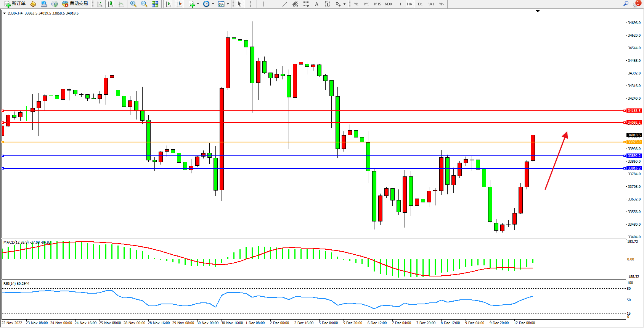Switch to the H1 timeframe
Screen dimensions: 644x328
[x=399, y=4]
